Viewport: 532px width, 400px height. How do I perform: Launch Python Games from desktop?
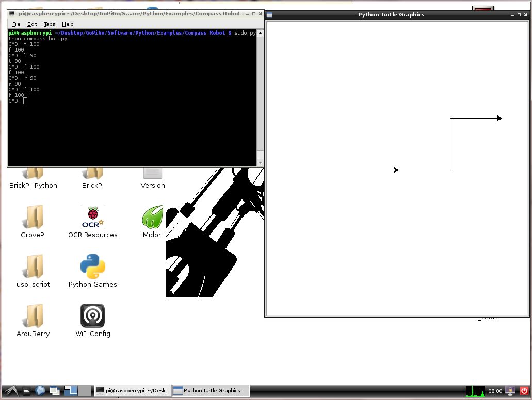(x=93, y=271)
